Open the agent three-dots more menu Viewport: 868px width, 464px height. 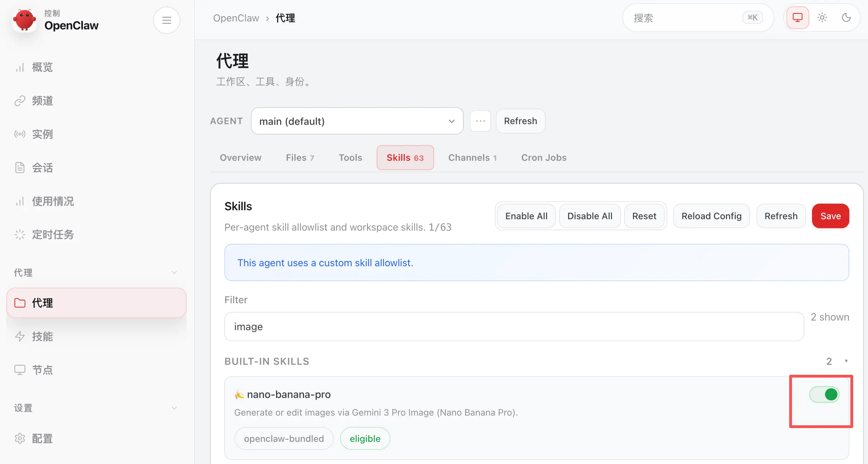(480, 121)
